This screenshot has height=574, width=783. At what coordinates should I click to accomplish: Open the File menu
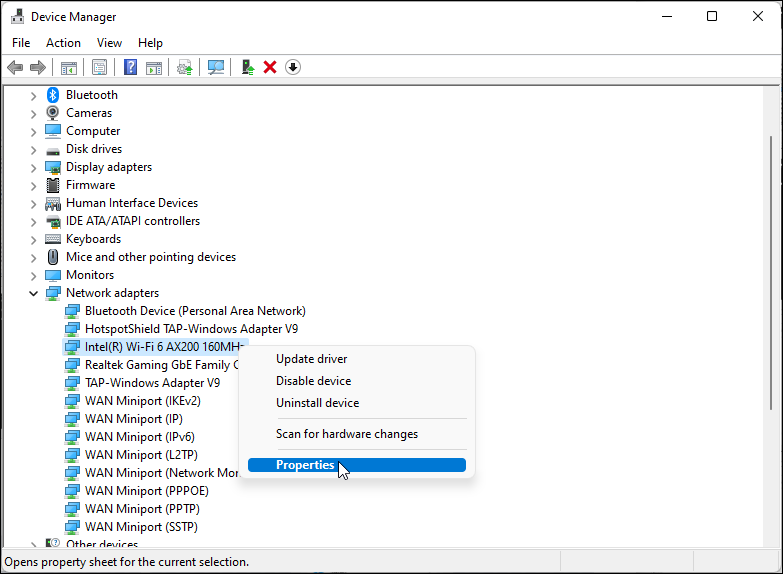click(21, 43)
